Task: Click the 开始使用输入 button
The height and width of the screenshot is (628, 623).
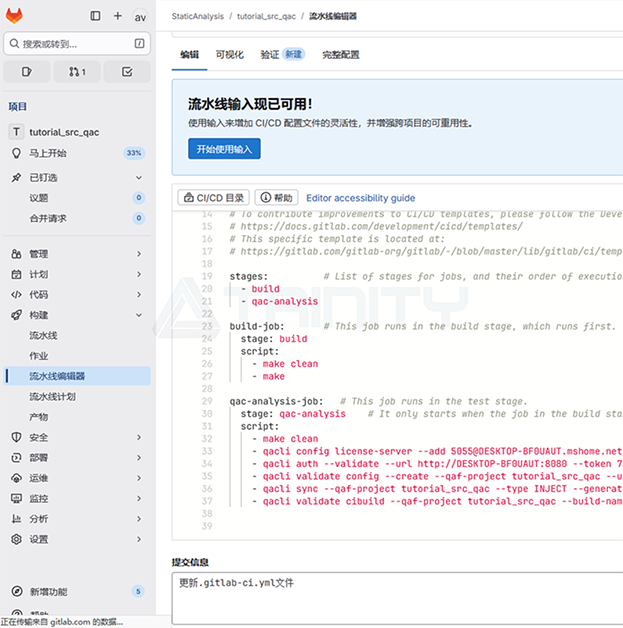Action: point(224,148)
